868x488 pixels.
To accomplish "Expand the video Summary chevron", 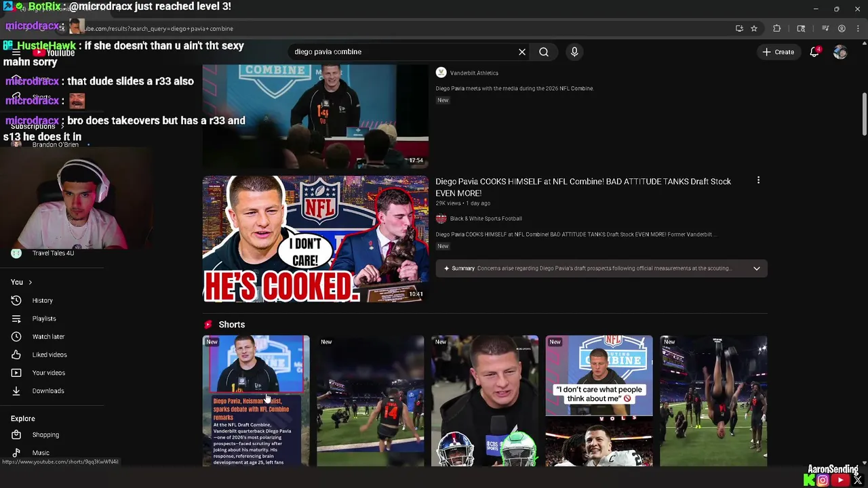I will click(x=756, y=268).
